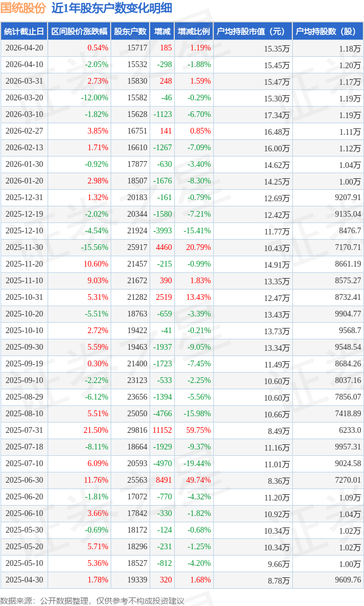Click the 数据来源 footer disclaimer text
Viewport: 364px width, 606px height.
(92, 600)
